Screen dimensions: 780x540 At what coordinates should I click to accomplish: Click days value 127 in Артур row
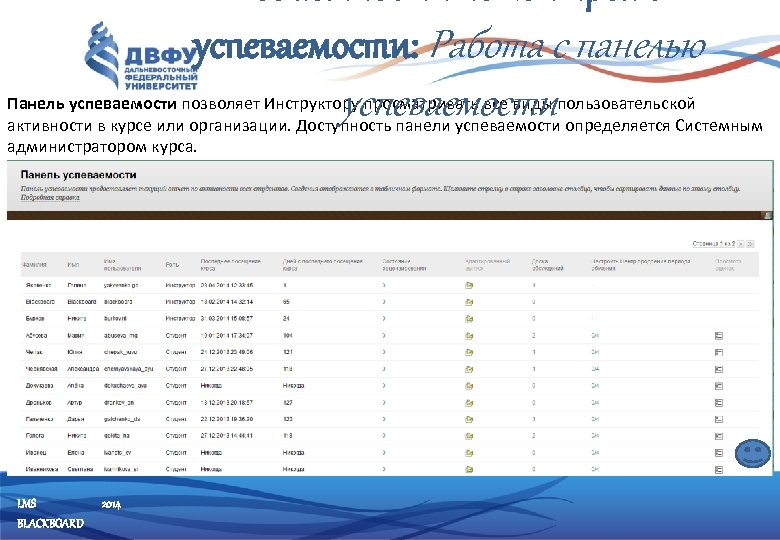(288, 403)
